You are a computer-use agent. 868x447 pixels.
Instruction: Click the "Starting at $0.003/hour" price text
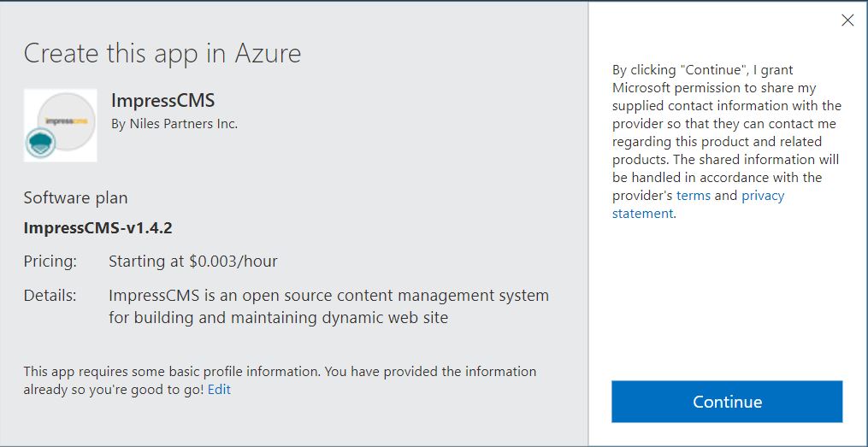point(192,262)
